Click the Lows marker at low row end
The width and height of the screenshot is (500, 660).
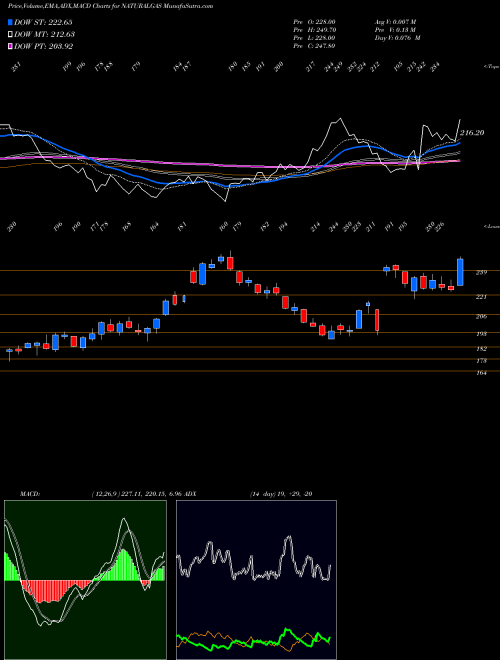[x=491, y=226]
